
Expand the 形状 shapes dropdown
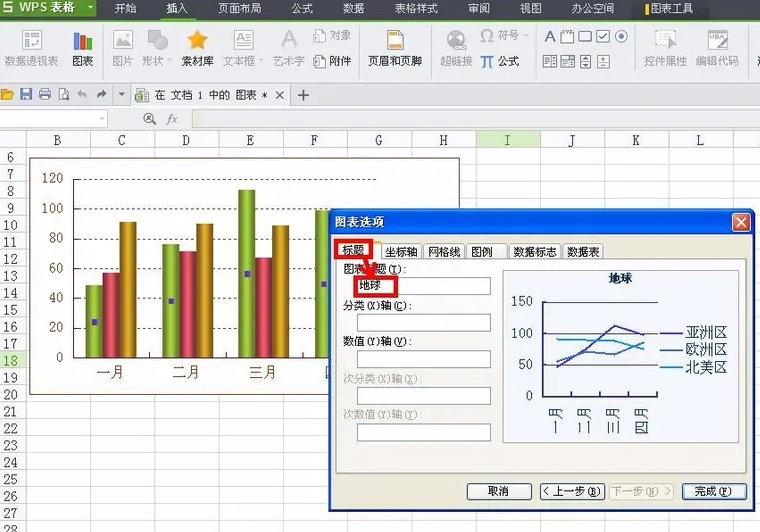click(x=170, y=61)
